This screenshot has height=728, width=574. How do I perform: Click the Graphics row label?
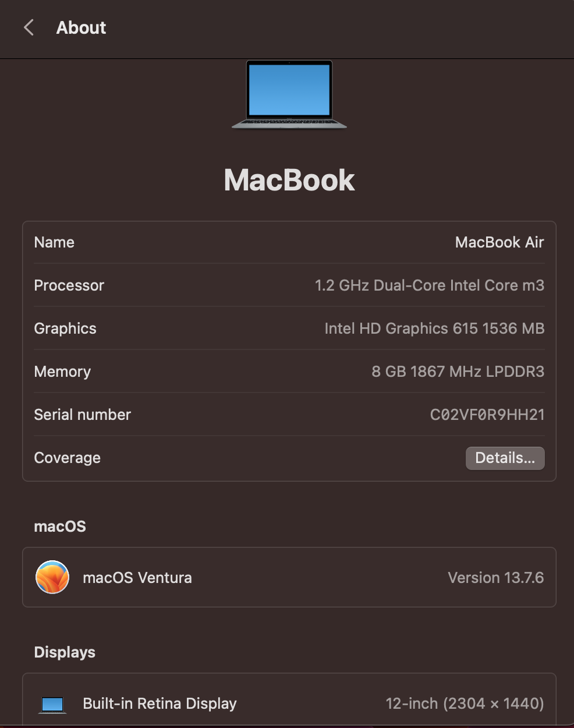65,328
